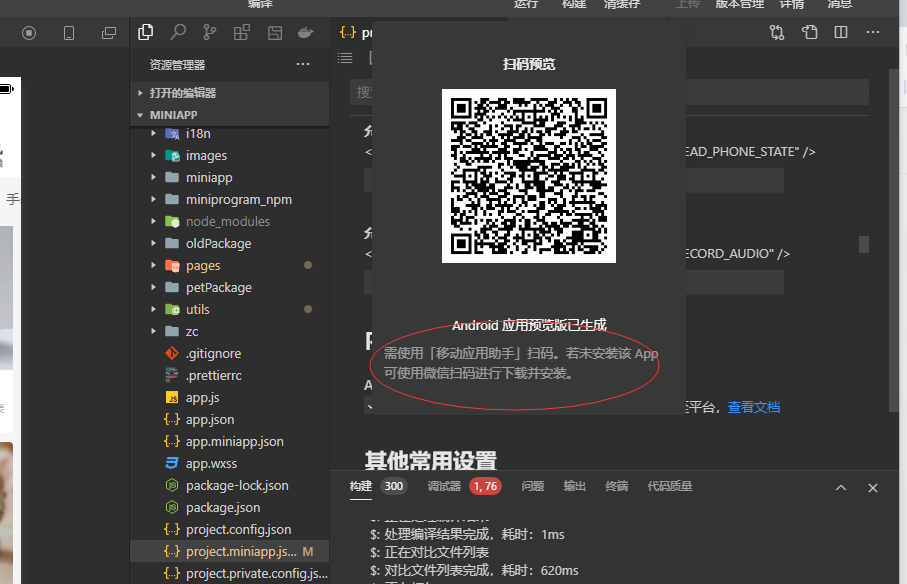Collapse the MINIAPP root section
Image resolution: width=907 pixels, height=584 pixels.
click(x=230, y=115)
